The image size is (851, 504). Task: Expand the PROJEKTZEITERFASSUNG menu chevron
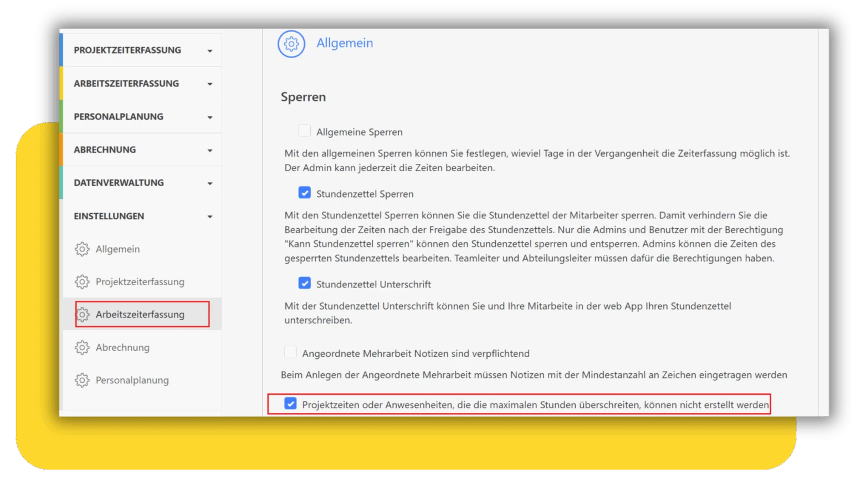click(209, 50)
